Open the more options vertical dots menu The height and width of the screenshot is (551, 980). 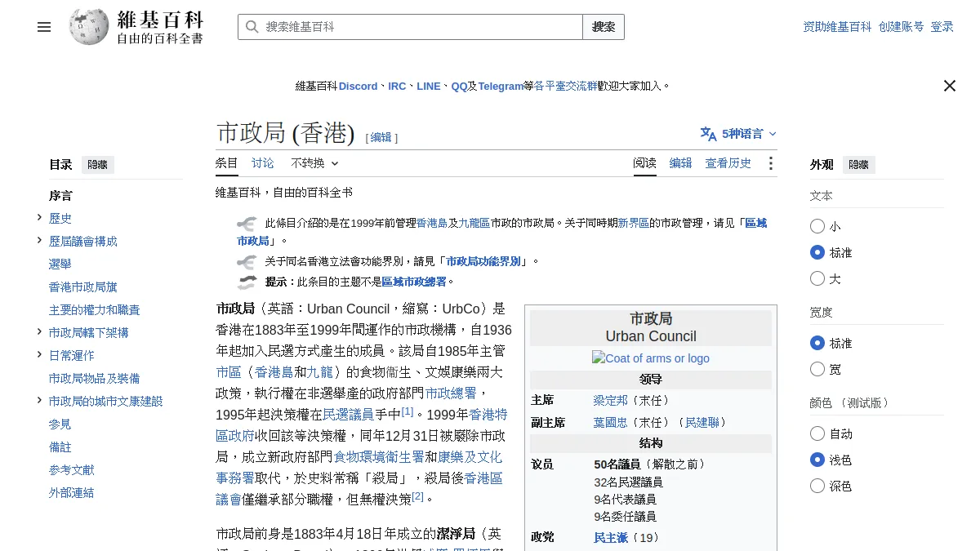coord(770,163)
